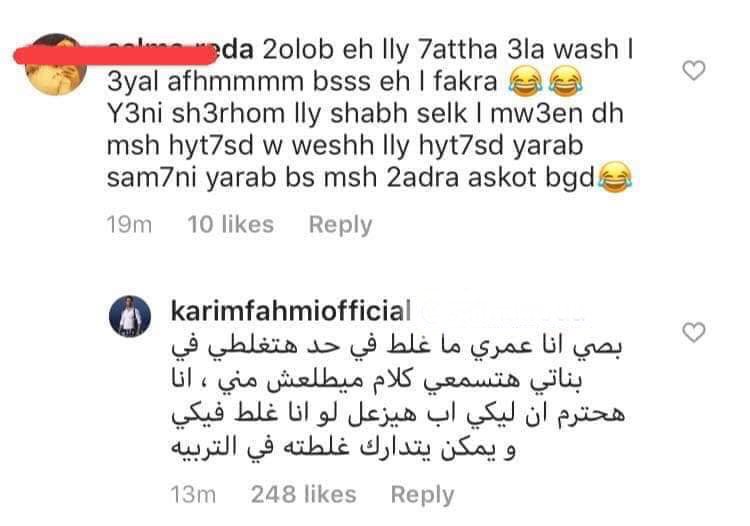Reply to the 19m-old comment
This screenshot has width=750, height=526.
point(340,225)
